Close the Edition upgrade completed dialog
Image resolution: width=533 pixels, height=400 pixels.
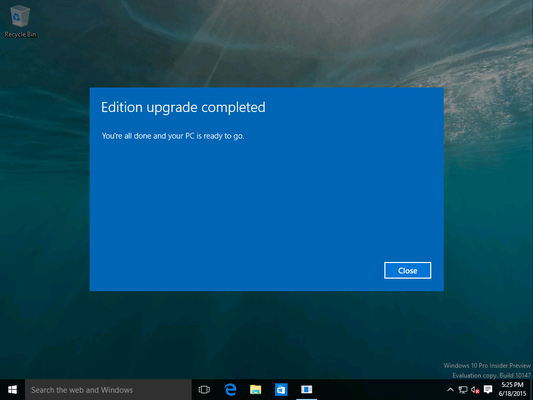click(408, 271)
